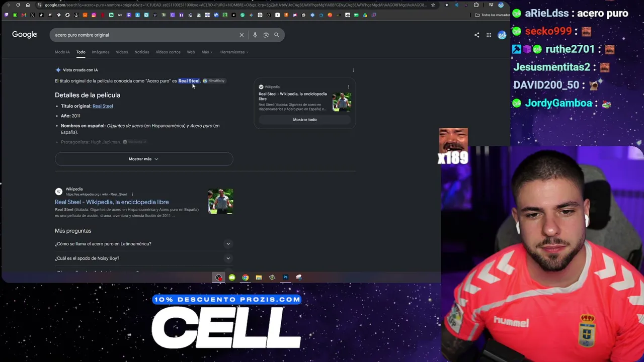Click the thumbnail in the Wikipedia source card
Screen dimensions: 644x362
pyautogui.click(x=342, y=101)
